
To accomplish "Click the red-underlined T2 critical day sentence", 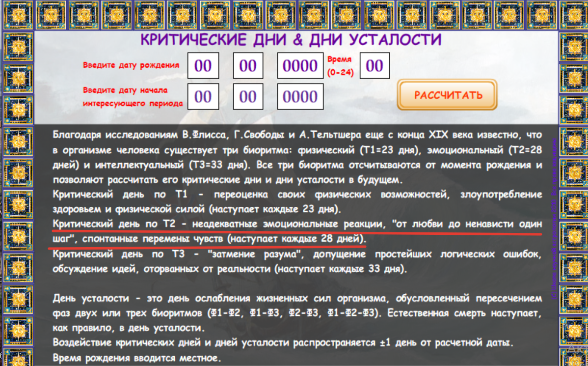I will pos(294,231).
